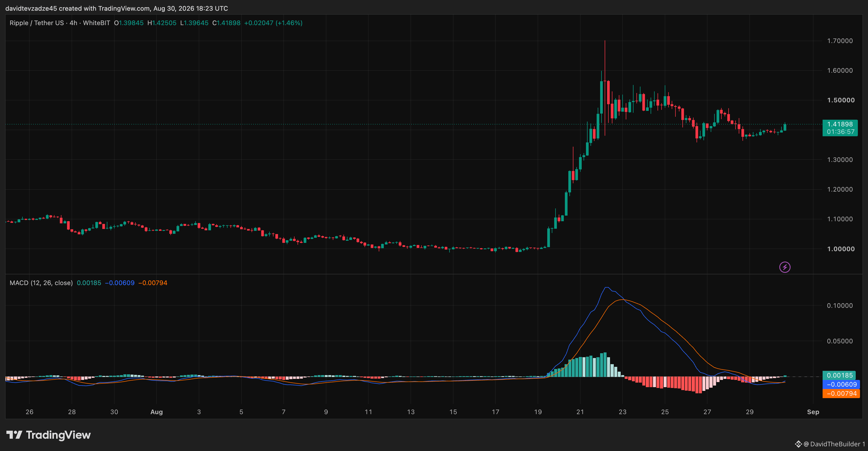Click the candle countdown 01:36:57
The image size is (868, 451).
[840, 132]
